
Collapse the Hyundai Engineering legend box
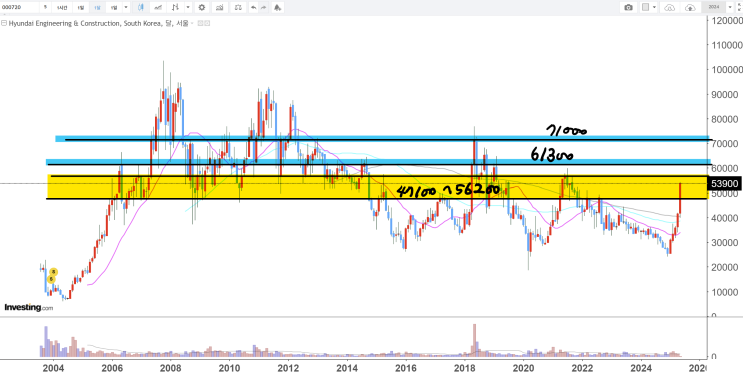point(4,23)
